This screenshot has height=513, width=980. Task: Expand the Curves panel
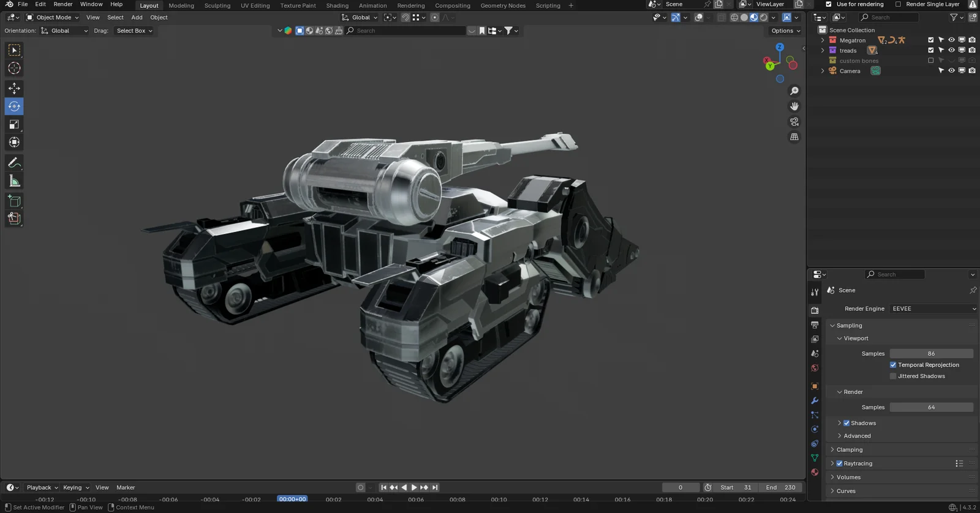(x=846, y=491)
